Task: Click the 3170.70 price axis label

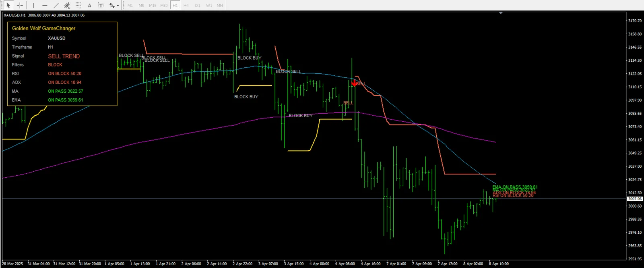Action: (x=635, y=21)
